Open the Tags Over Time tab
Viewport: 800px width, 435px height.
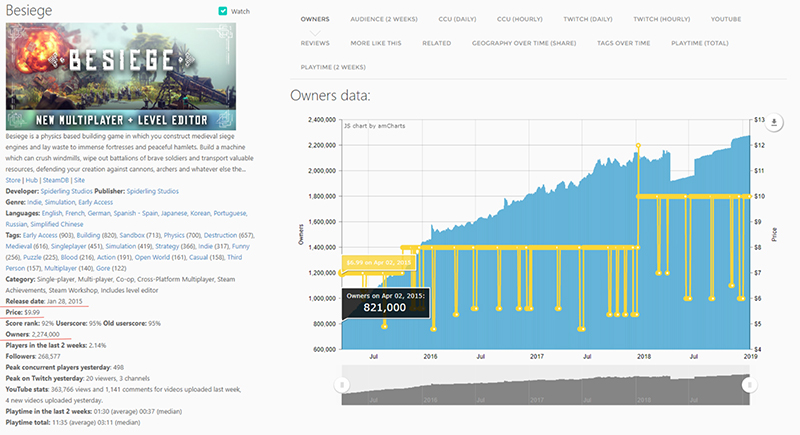pyautogui.click(x=623, y=43)
